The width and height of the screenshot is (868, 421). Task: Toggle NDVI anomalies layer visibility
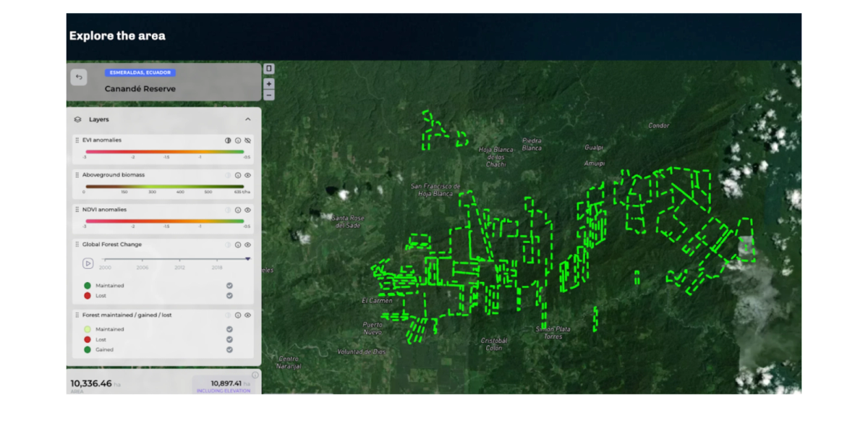(x=247, y=210)
